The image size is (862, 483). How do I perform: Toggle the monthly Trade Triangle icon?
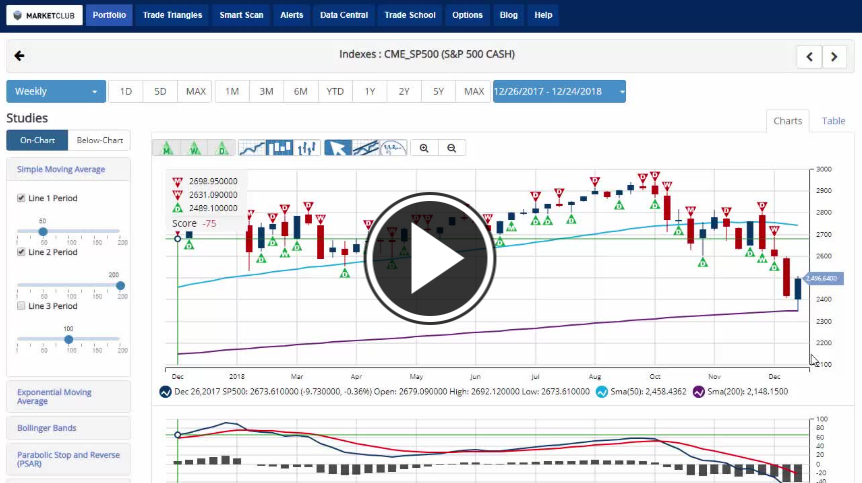[167, 148]
